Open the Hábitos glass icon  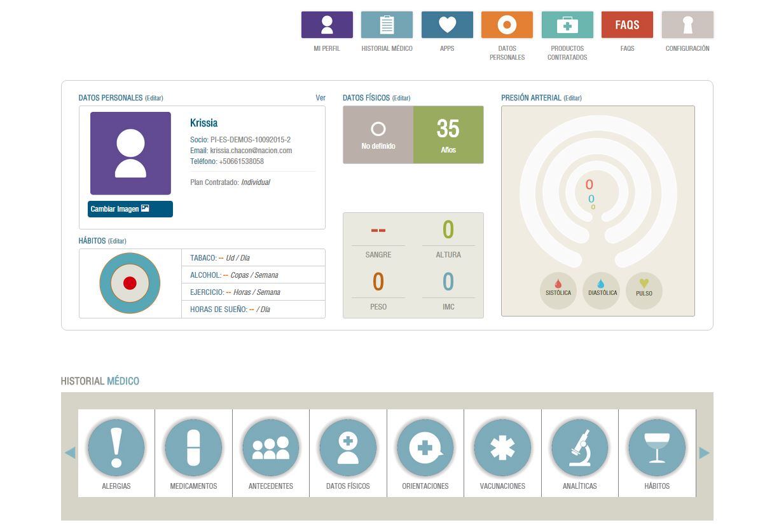(657, 447)
